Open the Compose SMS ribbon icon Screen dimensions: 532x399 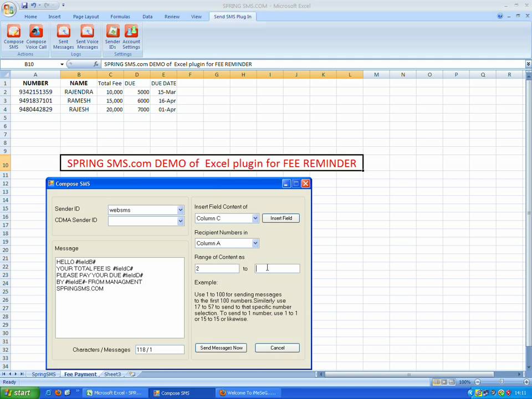point(13,37)
